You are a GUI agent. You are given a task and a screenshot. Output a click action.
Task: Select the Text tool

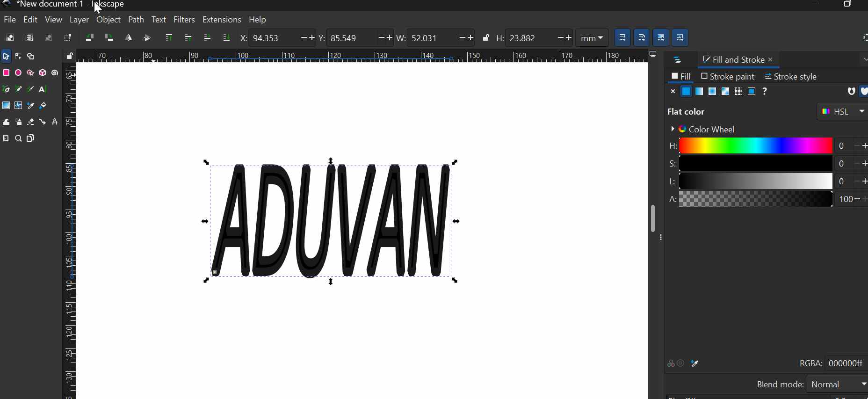43,89
